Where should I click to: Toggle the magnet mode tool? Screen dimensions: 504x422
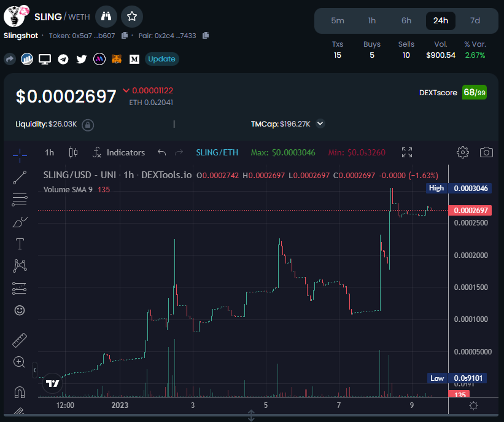pos(20,392)
